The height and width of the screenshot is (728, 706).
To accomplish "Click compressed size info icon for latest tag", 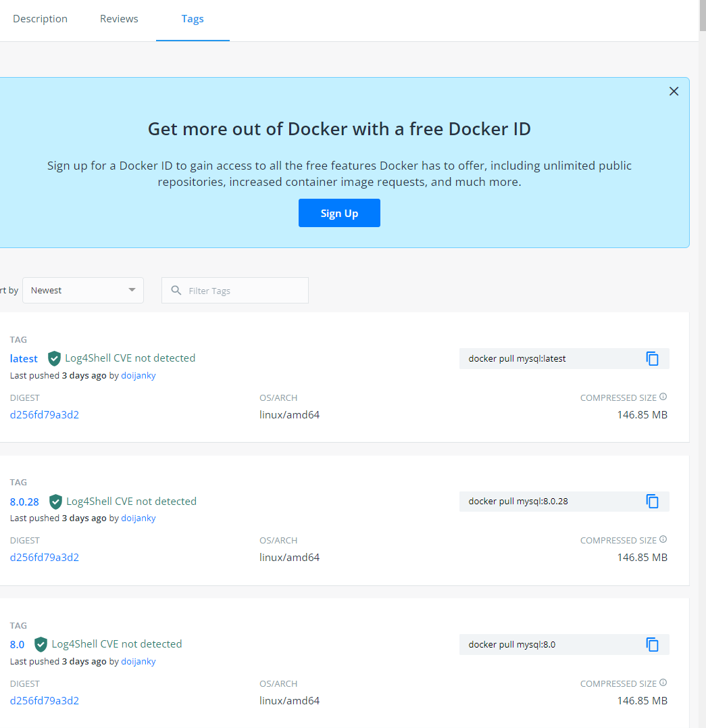I will pos(663,397).
